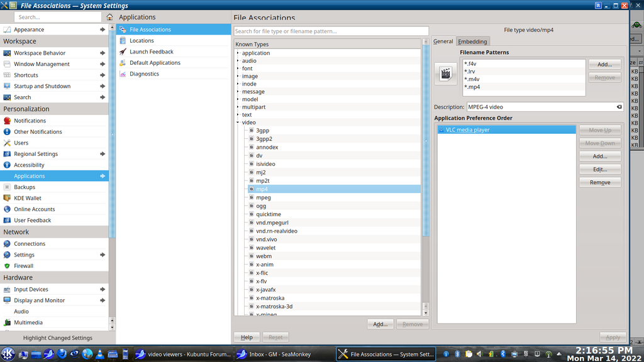The image size is (644, 362).
Task: Click the home icon beside the search box
Action: coord(109,17)
